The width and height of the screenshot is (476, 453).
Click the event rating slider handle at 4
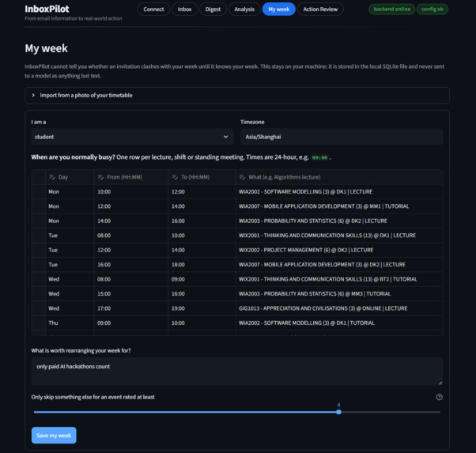point(338,412)
